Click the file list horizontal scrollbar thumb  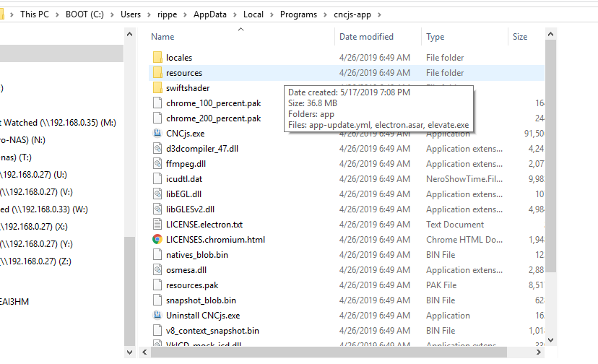pyautogui.click(x=329, y=352)
